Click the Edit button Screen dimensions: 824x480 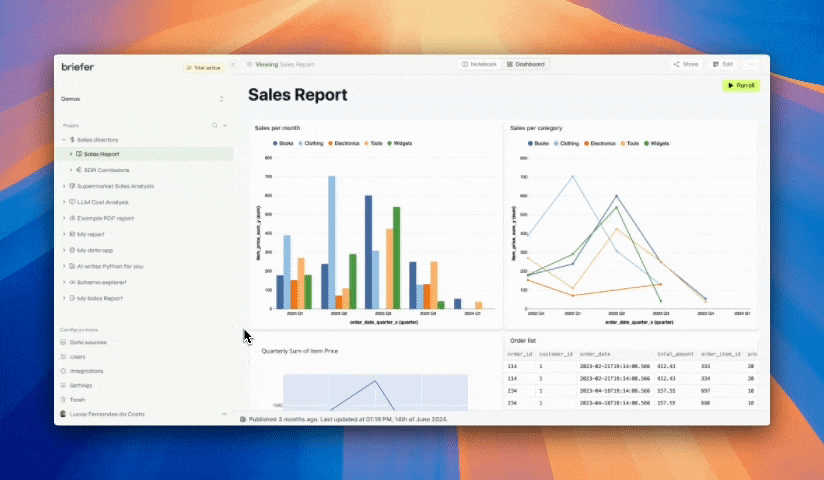[x=723, y=64]
